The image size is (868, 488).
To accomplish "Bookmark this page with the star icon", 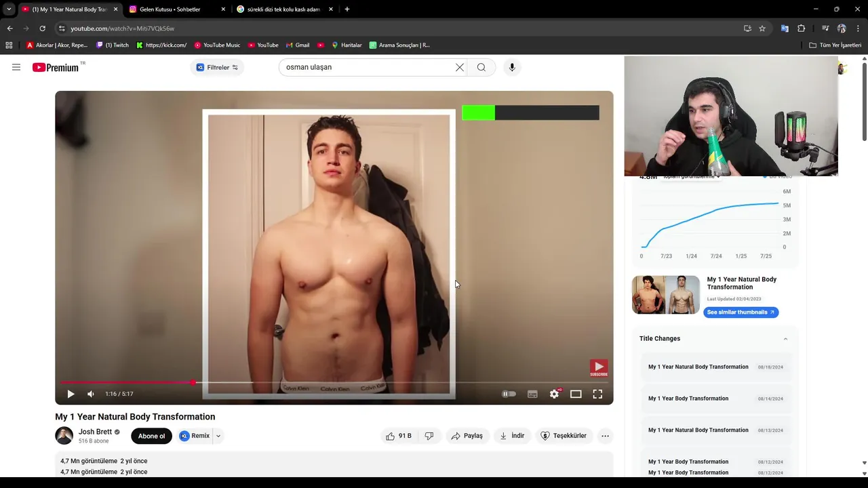I will coord(762,28).
